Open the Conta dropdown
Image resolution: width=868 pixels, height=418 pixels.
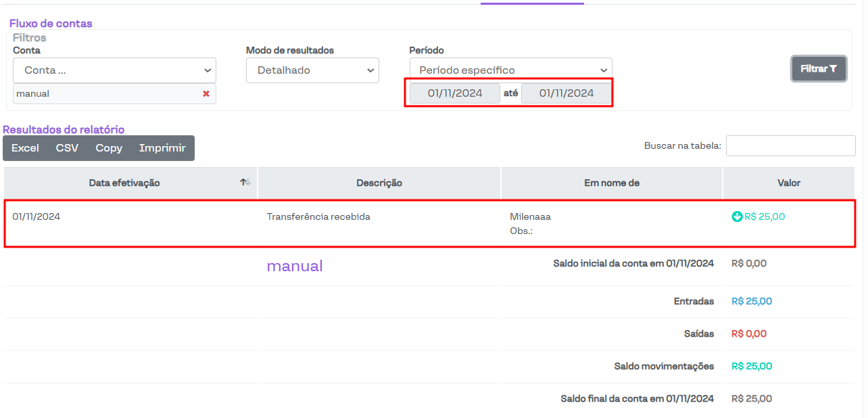pyautogui.click(x=114, y=70)
